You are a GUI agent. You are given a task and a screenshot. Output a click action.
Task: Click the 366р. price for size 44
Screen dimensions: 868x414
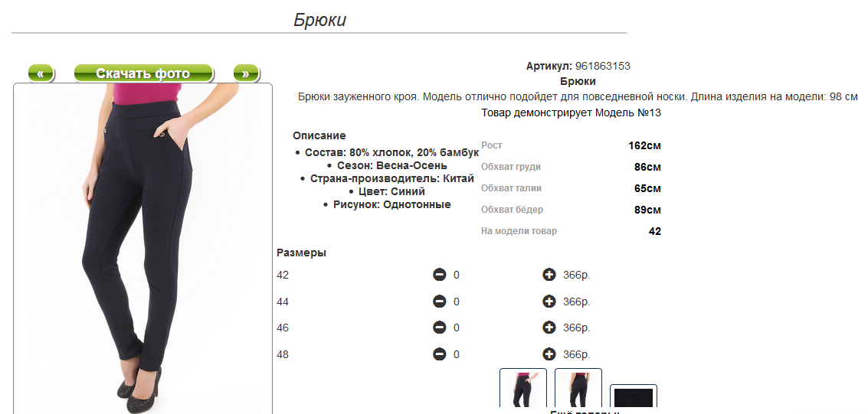[576, 302]
